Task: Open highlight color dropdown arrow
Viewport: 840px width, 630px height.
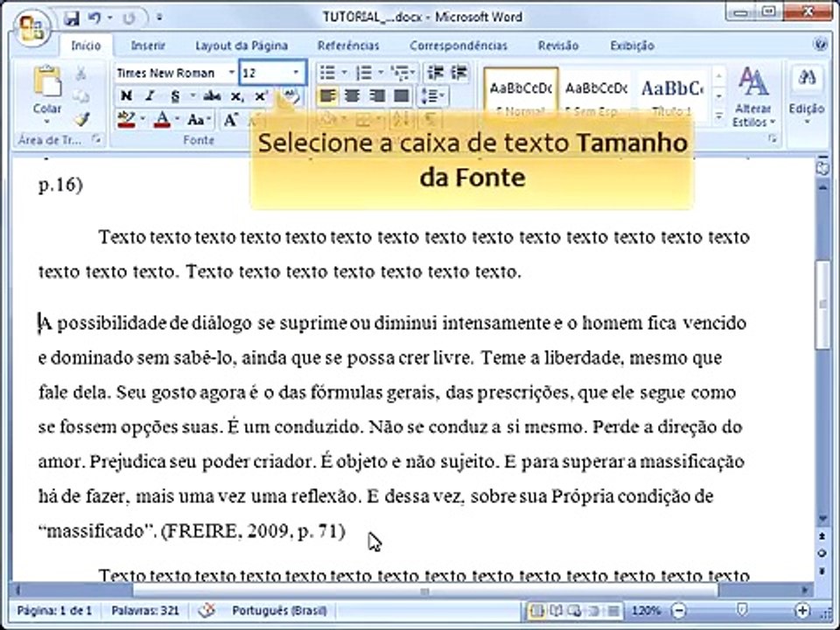Action: click(143, 120)
